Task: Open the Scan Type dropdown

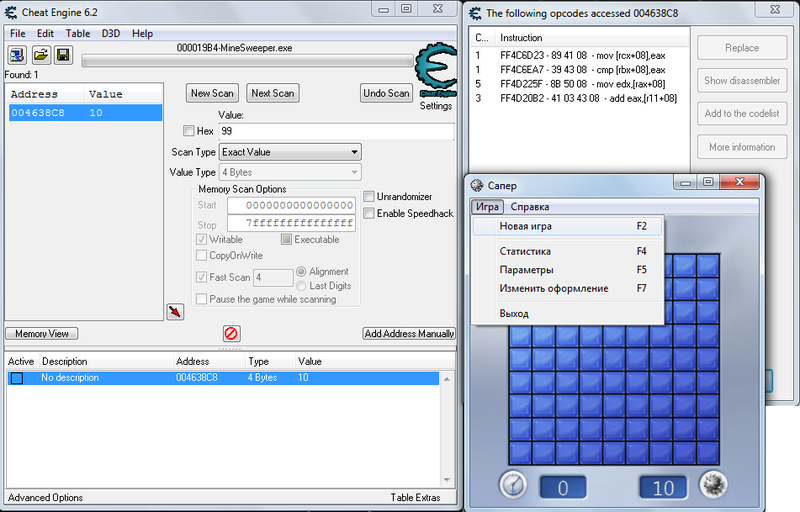Action: [x=290, y=152]
